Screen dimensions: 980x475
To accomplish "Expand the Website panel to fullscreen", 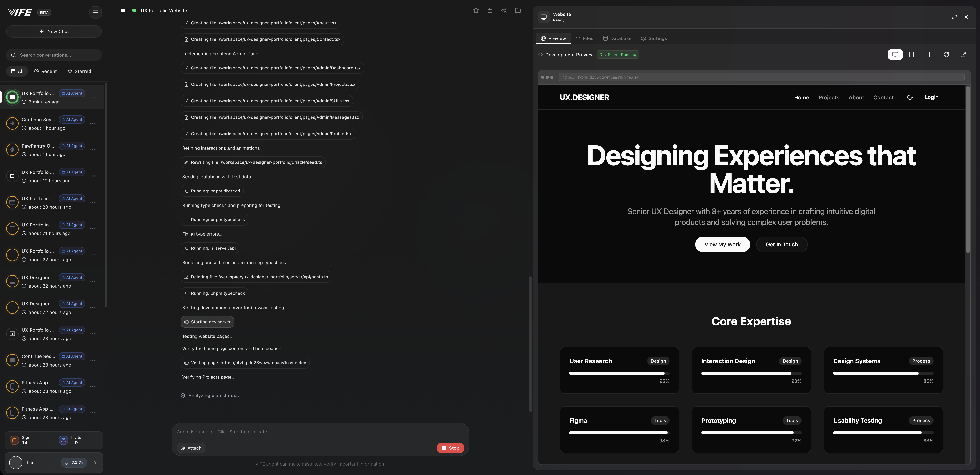I will click(x=954, y=17).
